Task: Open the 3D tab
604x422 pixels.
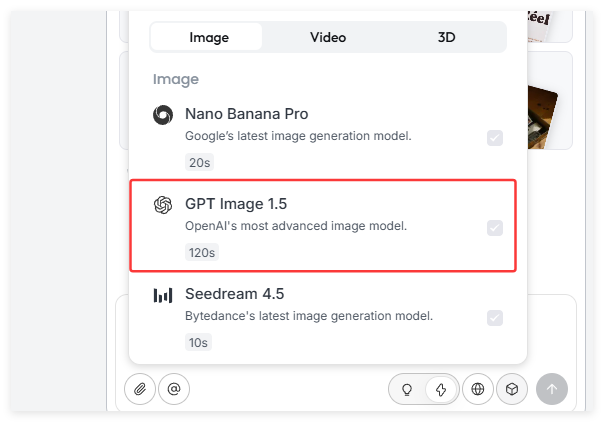Action: pos(447,37)
